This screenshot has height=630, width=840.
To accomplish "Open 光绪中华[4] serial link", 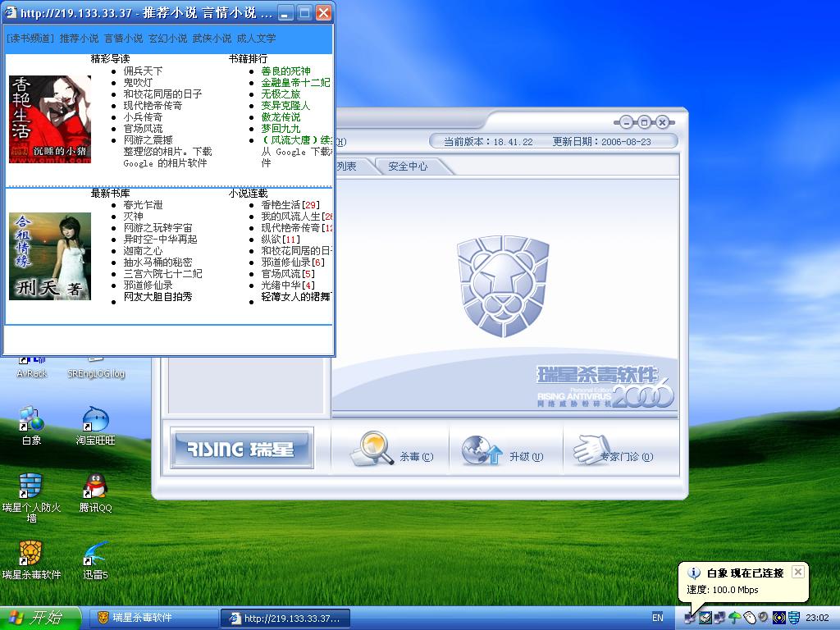I will pos(288,285).
